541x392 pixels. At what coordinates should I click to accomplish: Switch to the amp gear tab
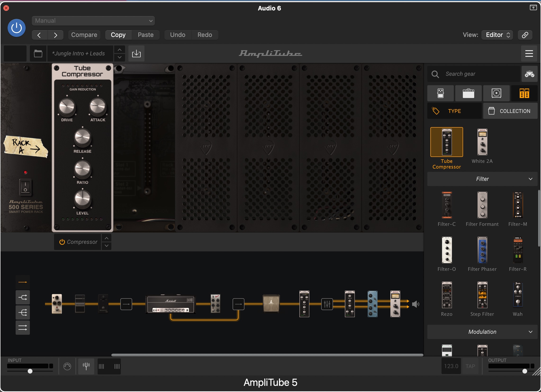tap(468, 93)
